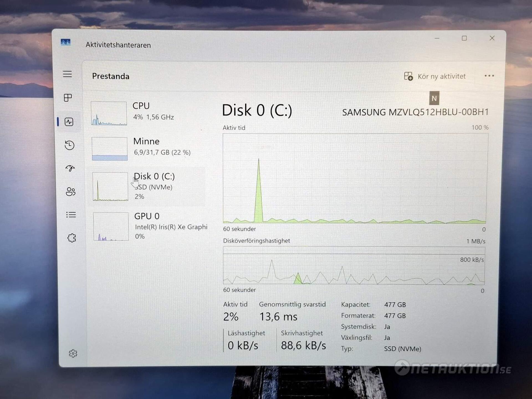Viewport: 532px width, 399px height.
Task: Open the three-dot more options menu
Action: coord(489,76)
